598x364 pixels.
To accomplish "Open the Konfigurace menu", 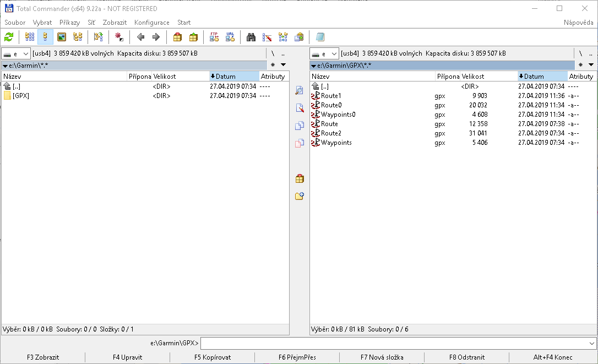I will 151,23.
